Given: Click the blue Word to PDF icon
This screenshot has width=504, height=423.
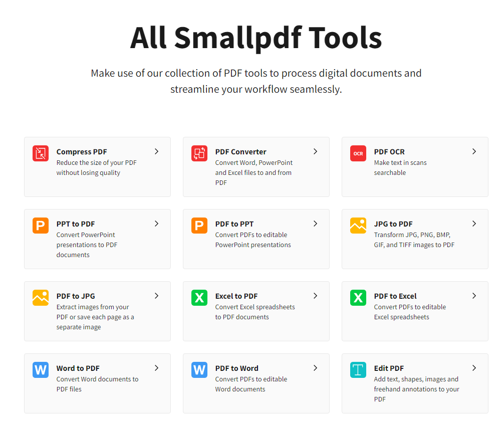Looking at the screenshot, I should [41, 369].
